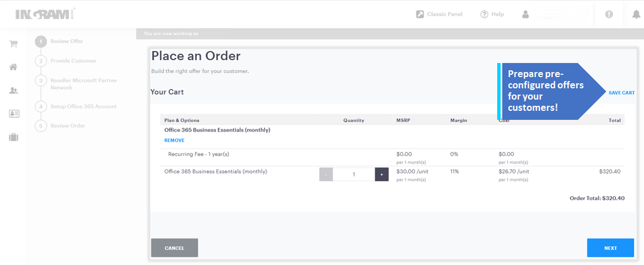The height and width of the screenshot is (265, 644).
Task: Open the user account profile icon
Action: tap(525, 14)
